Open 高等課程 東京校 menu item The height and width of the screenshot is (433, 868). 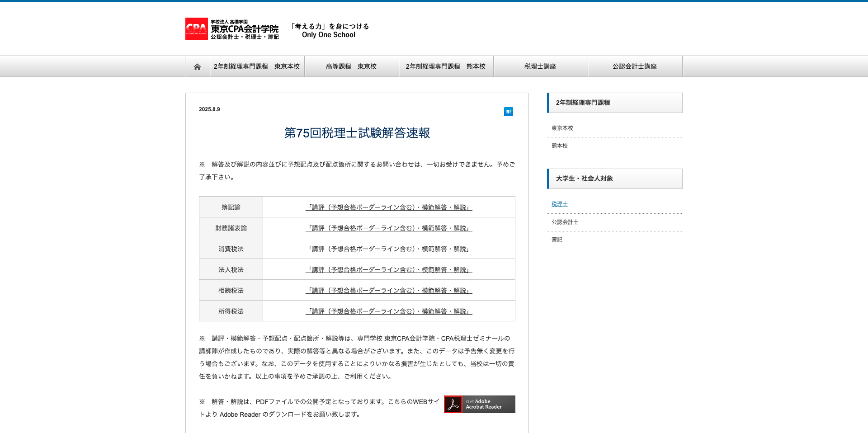[351, 66]
